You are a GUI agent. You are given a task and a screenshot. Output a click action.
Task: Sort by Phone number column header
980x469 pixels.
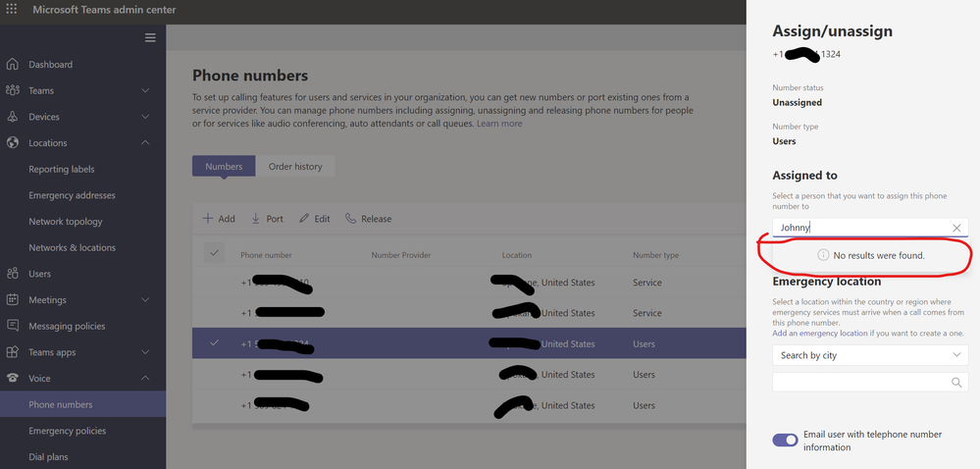[266, 255]
